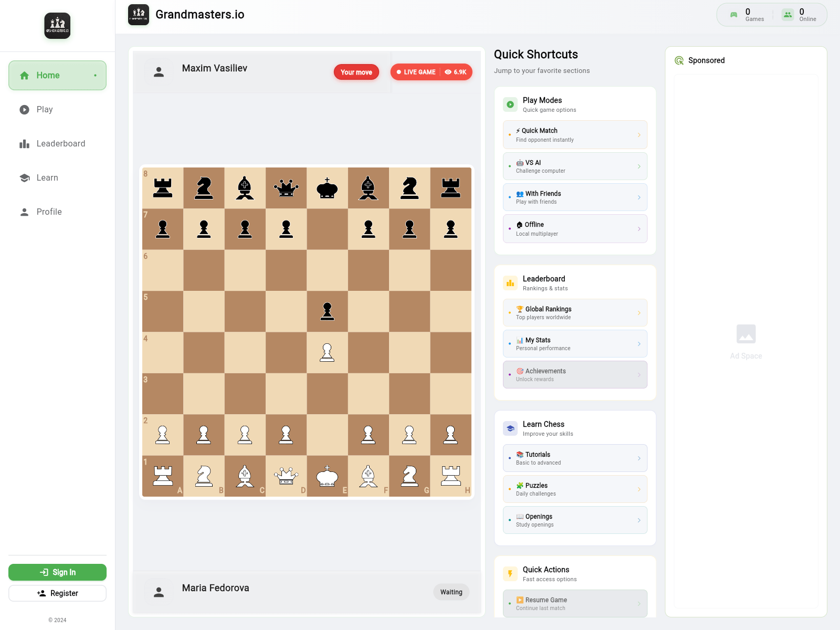Viewport: 840px width, 630px height.
Task: Open the Resume Game quick action
Action: [x=575, y=604]
